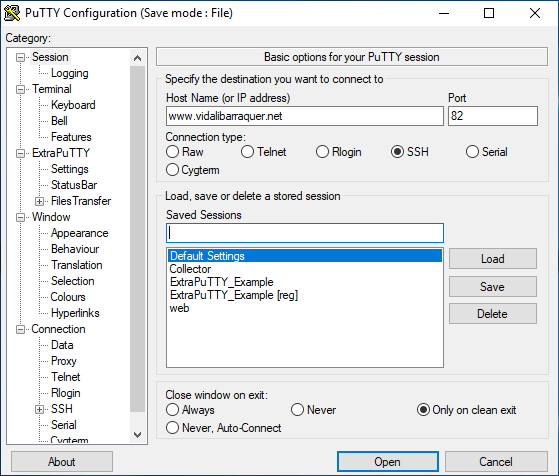The width and height of the screenshot is (559, 476).
Task: Click category tree scroll up arrow
Action: tap(138, 58)
